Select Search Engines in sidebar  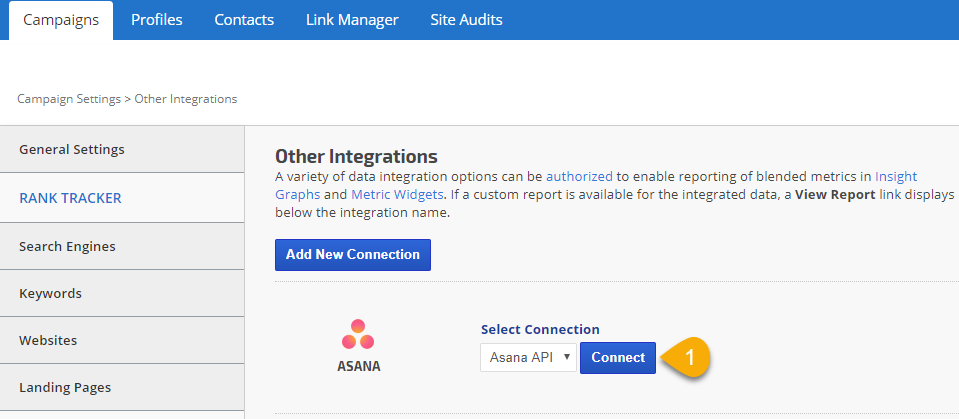point(67,246)
